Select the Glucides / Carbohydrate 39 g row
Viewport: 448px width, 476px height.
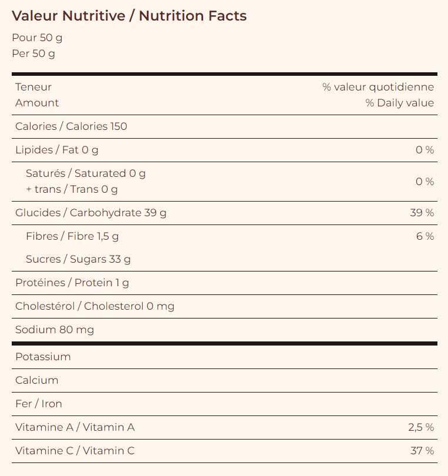[x=91, y=213]
